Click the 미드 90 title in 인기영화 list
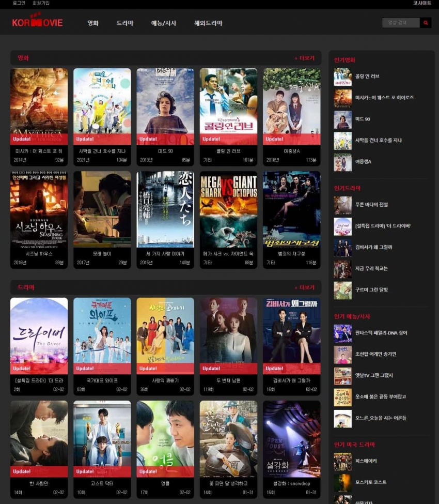The height and width of the screenshot is (504, 439). (363, 119)
